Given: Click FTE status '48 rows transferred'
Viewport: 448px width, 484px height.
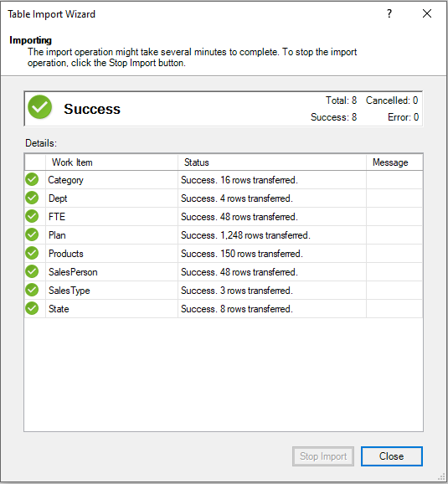Looking at the screenshot, I should tap(259, 217).
